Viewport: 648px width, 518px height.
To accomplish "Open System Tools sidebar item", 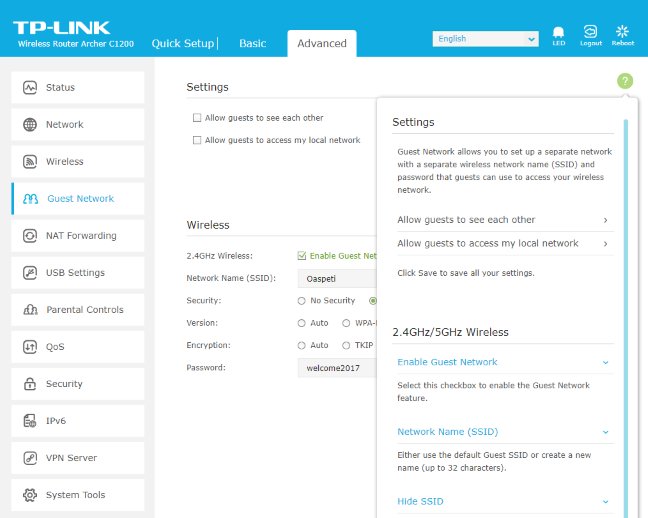I will (x=78, y=495).
